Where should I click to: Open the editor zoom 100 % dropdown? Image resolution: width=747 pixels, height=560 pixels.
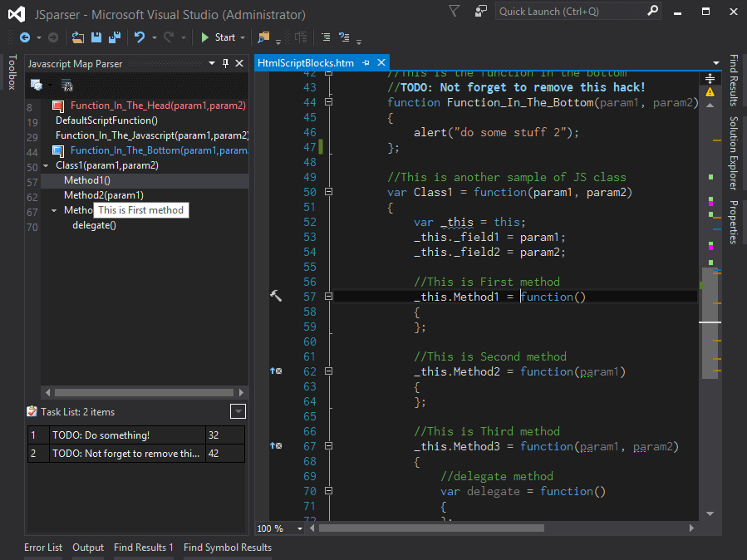point(300,528)
